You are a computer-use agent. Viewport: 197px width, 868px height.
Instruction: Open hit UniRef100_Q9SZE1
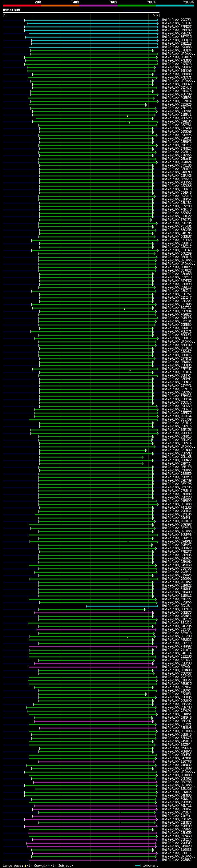pos(177,20)
